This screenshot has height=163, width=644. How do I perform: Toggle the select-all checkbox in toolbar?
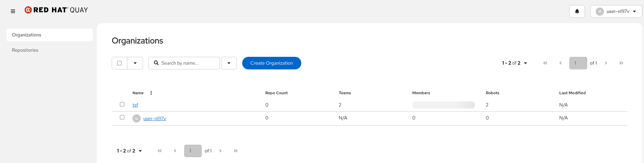coord(119,63)
